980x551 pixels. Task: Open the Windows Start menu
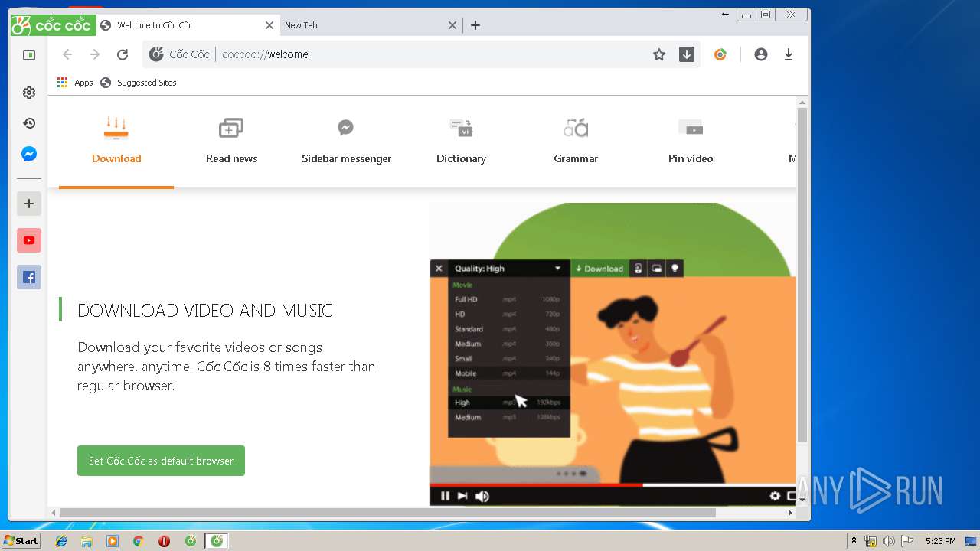21,541
